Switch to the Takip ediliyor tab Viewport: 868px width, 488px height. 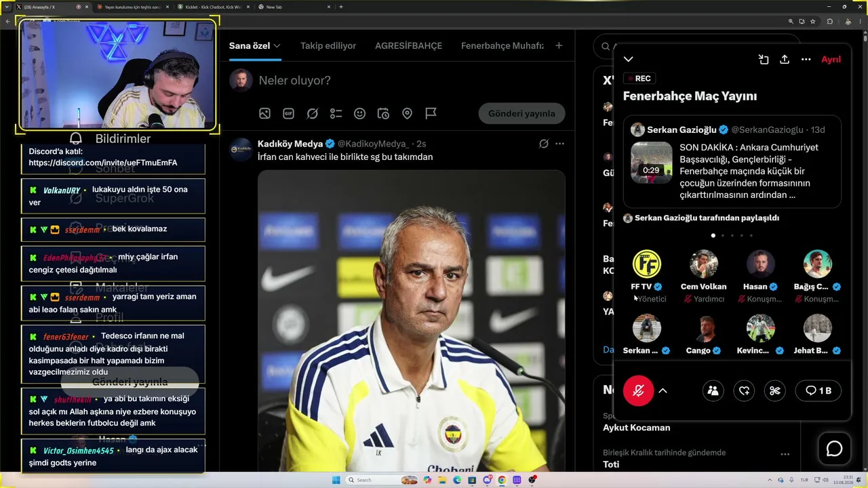coord(328,45)
